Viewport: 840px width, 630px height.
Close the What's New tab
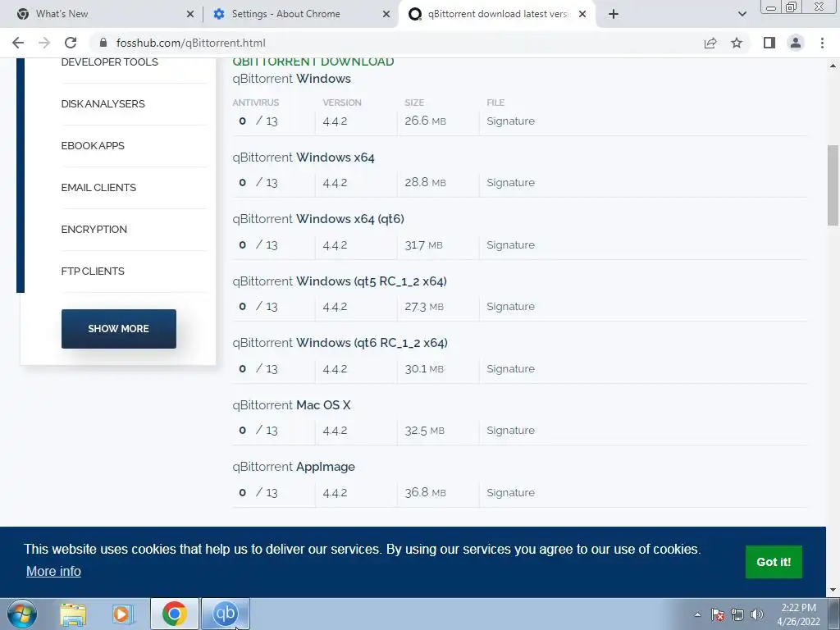click(x=189, y=14)
